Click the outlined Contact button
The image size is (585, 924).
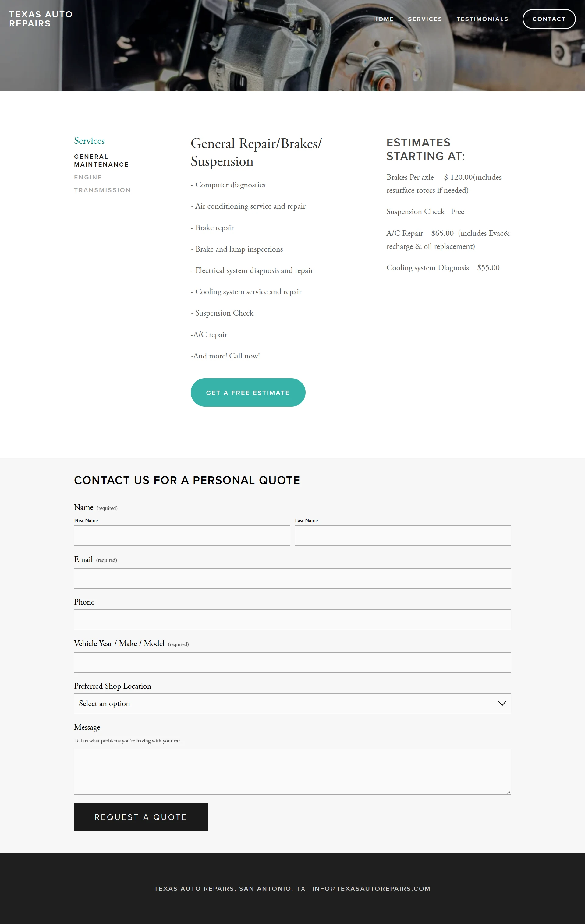pos(548,19)
